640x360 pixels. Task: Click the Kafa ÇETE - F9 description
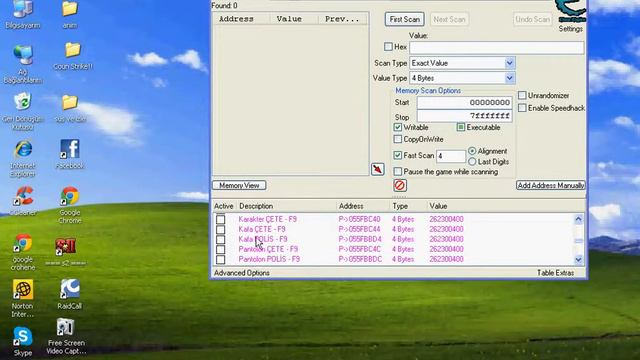(262, 229)
